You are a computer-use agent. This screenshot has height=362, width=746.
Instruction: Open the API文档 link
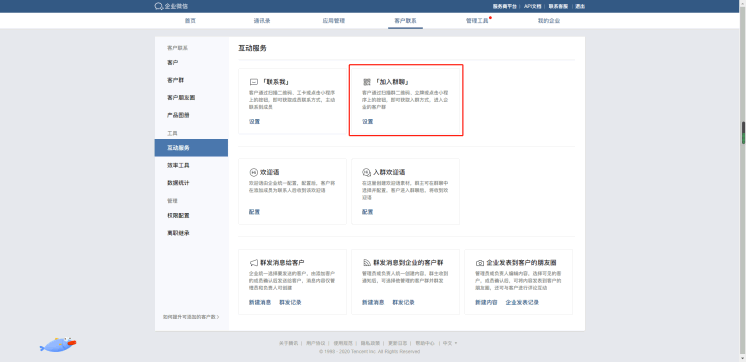coord(533,7)
